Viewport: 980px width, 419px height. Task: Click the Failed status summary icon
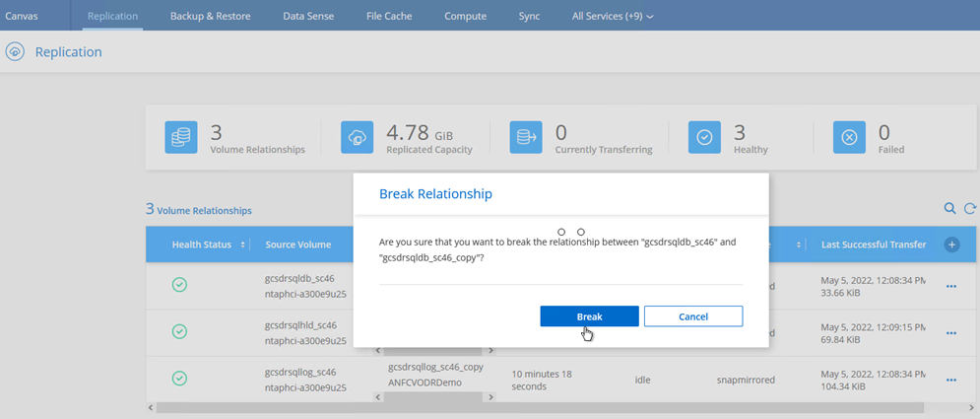849,138
